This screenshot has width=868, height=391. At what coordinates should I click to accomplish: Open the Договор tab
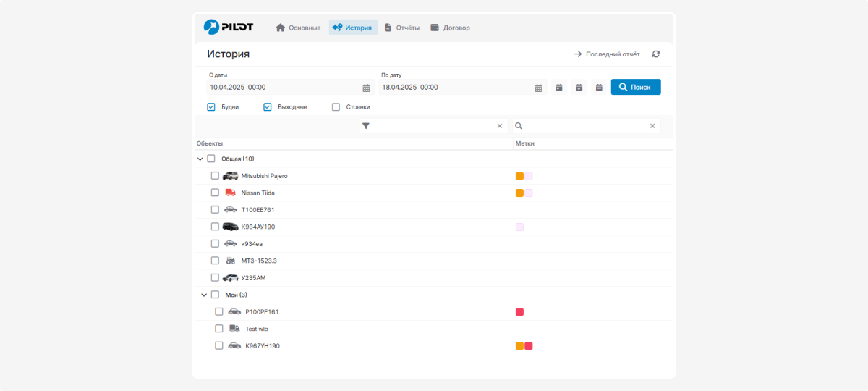450,28
